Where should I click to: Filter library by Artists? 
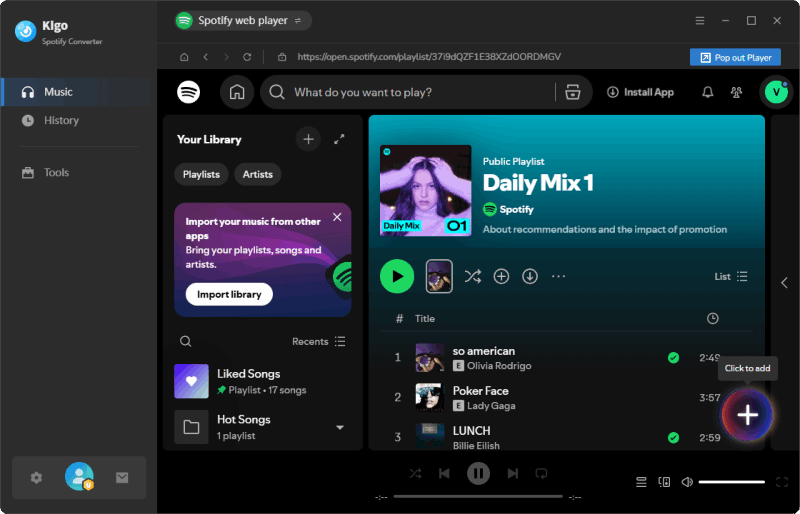pos(258,175)
